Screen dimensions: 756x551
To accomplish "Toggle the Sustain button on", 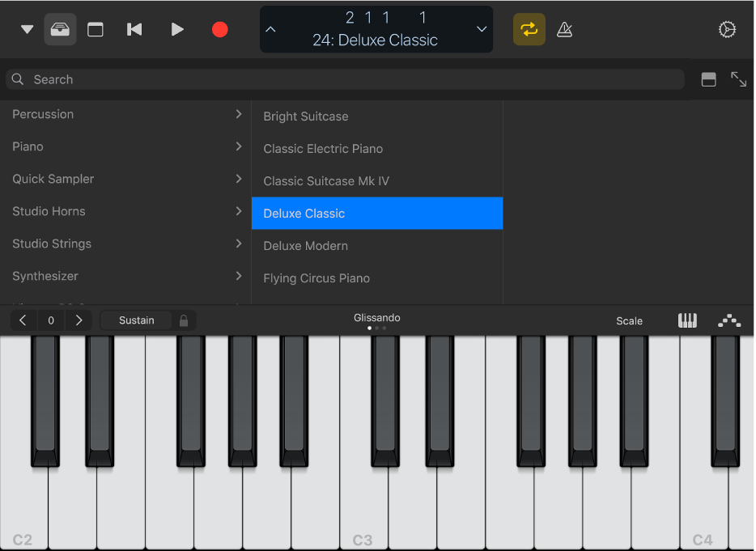I will click(x=135, y=320).
